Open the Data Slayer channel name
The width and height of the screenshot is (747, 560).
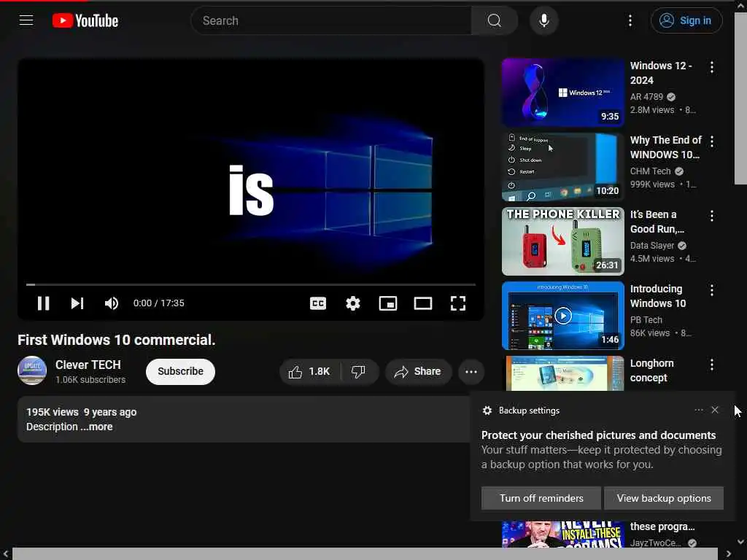[651, 245]
